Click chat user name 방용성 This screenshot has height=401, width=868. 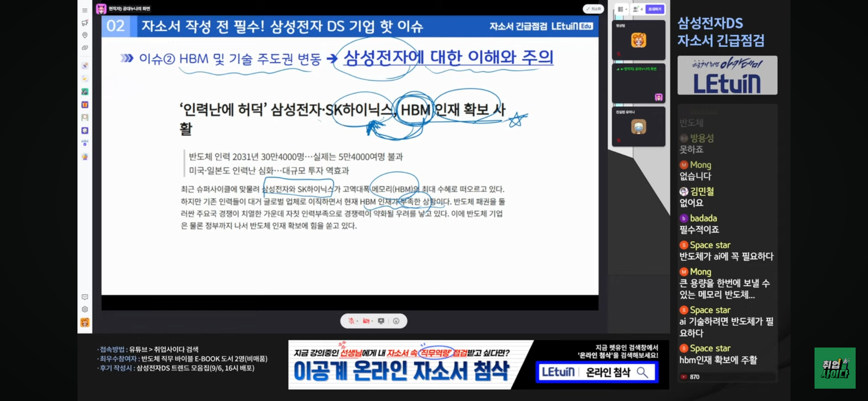(702, 138)
